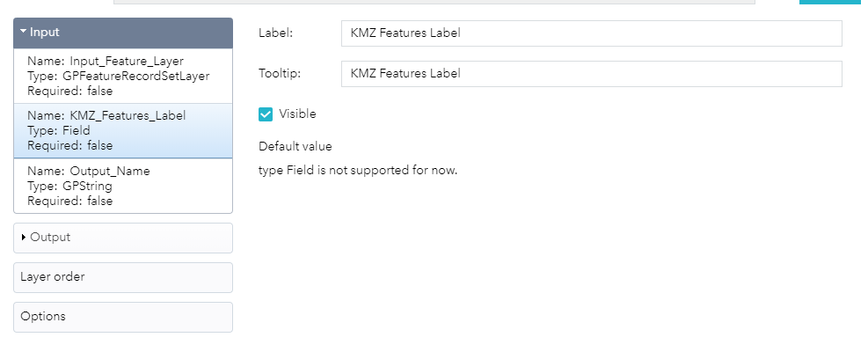Open the Options section
This screenshot has width=868, height=352.
pos(123,317)
